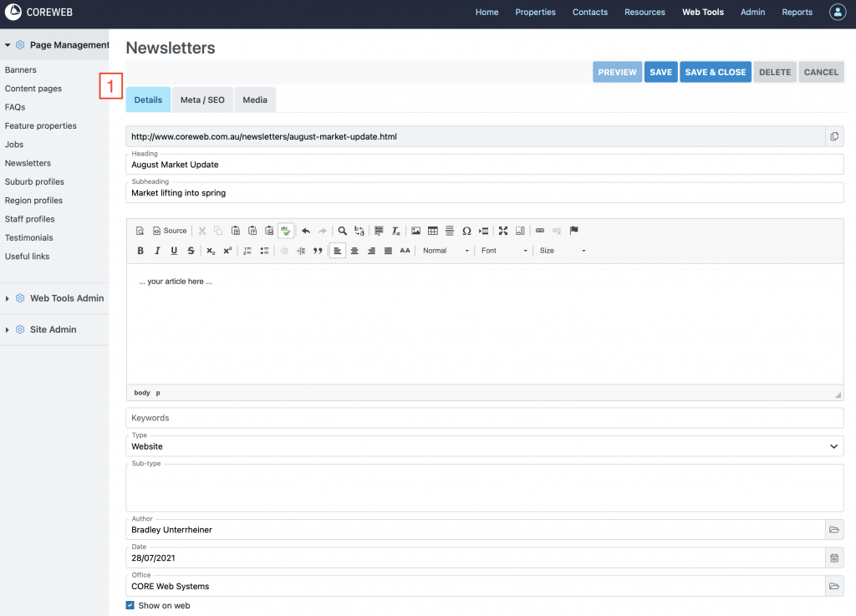Uncheck the Show on web checkbox

pyautogui.click(x=130, y=605)
